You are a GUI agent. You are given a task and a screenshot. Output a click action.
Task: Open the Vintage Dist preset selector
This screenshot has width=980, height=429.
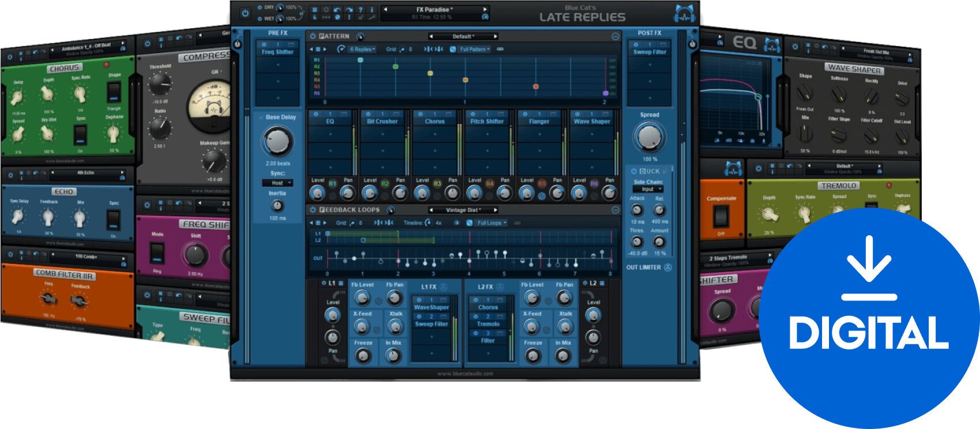(463, 210)
